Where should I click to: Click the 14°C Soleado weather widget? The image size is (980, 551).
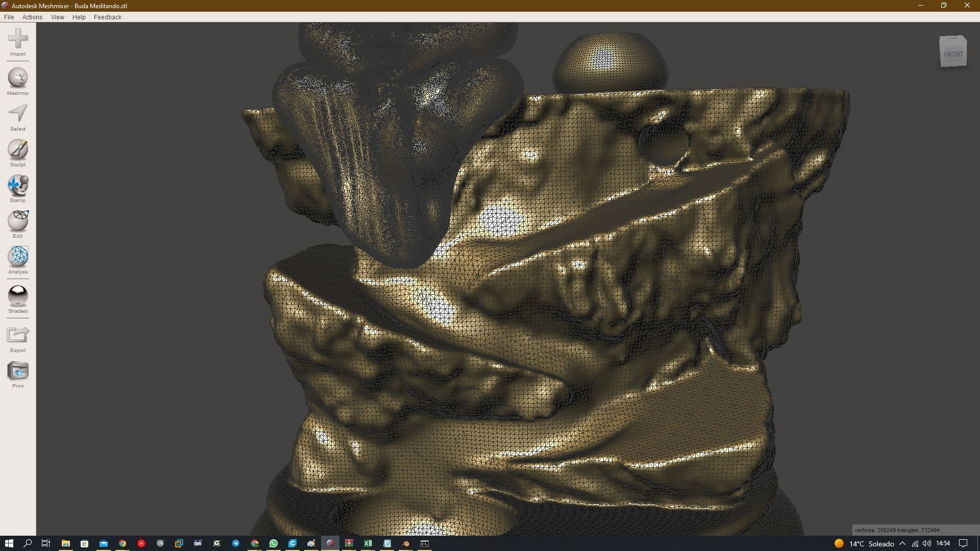[864, 543]
